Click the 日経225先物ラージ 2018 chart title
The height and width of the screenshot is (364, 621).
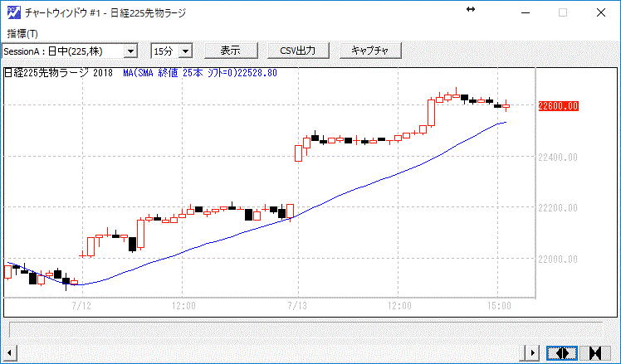click(x=59, y=73)
